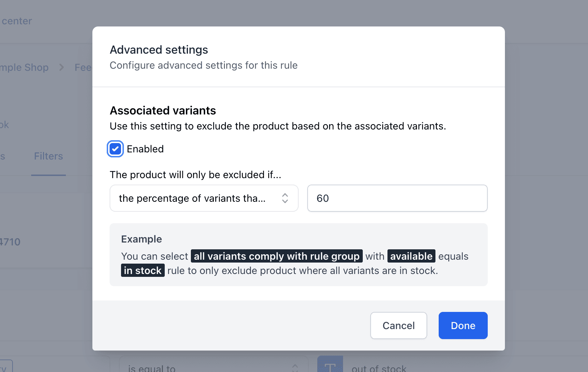
Task: Click the all variants comply with rule group chip
Action: click(x=276, y=256)
